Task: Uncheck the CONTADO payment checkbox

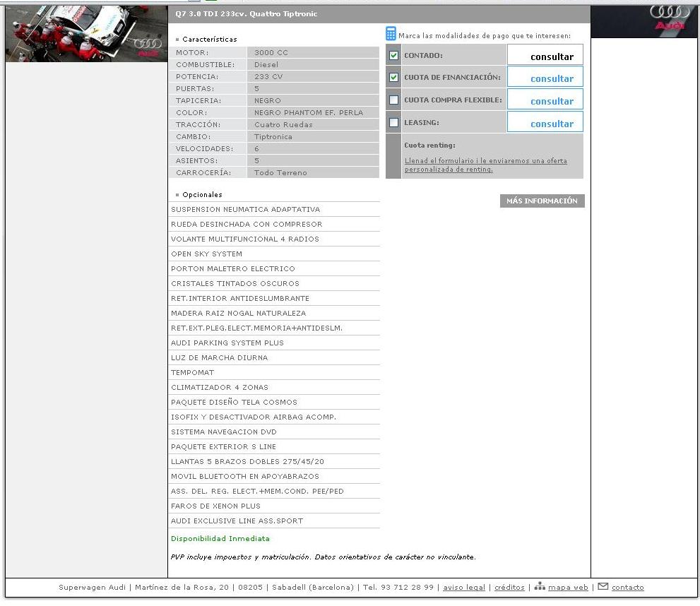Action: [x=393, y=55]
